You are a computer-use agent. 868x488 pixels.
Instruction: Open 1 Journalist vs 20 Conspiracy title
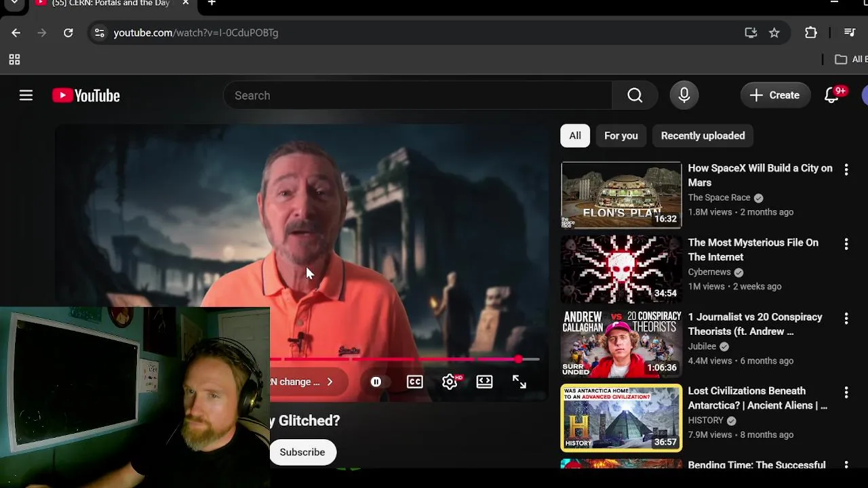click(755, 324)
